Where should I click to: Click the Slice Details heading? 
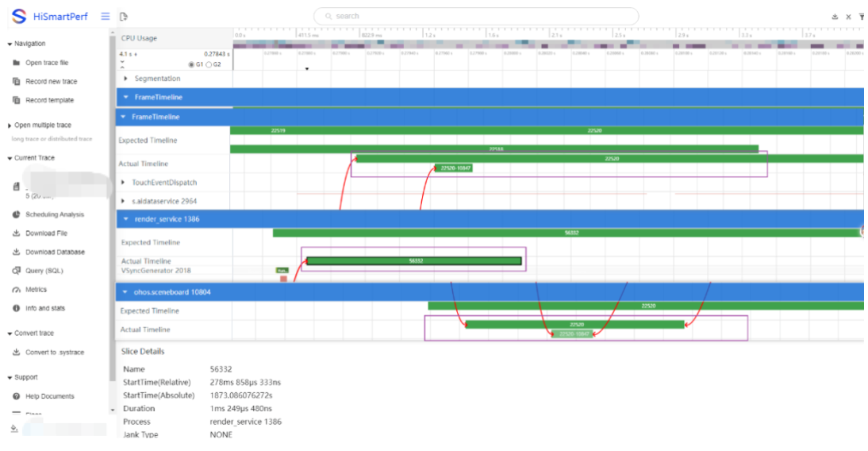(x=143, y=351)
